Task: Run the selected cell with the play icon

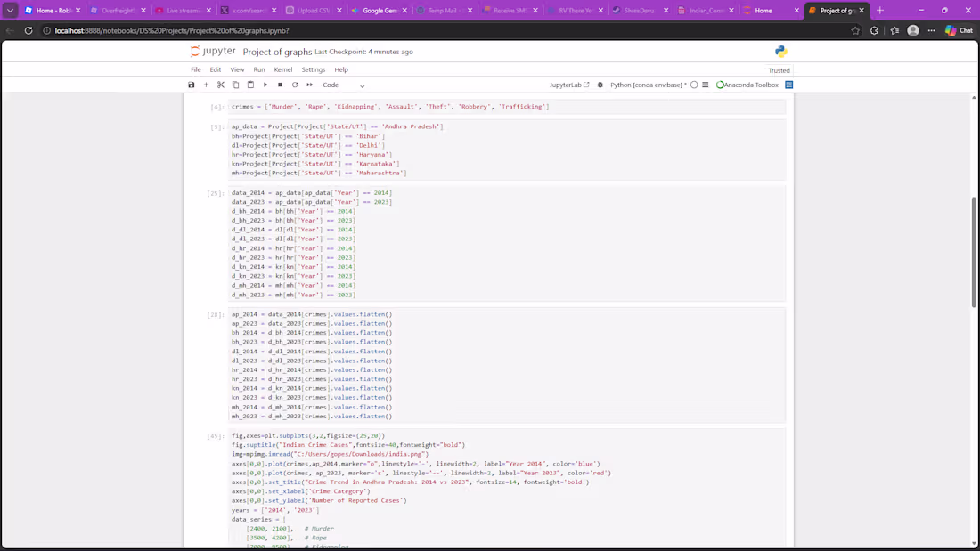Action: [x=265, y=85]
